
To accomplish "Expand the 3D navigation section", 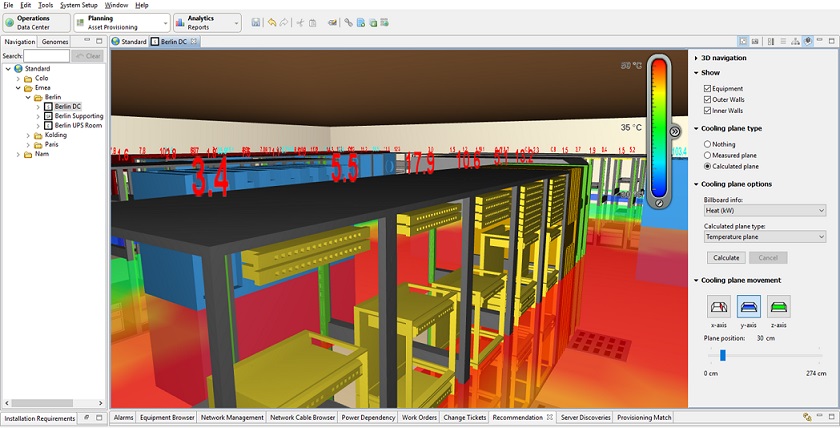I will tap(723, 58).
